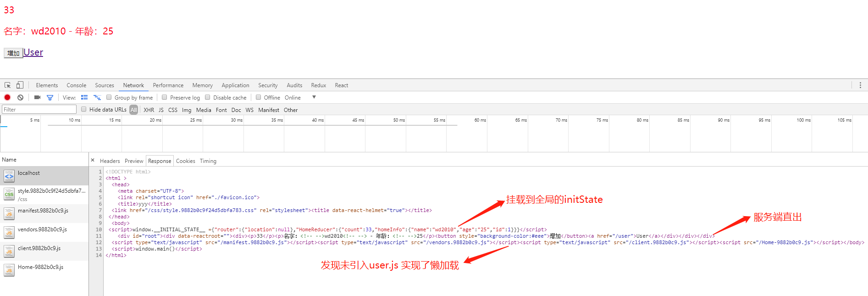Viewport: 868px width, 296px height.
Task: Toggle the network filter funnel icon
Action: tap(50, 97)
